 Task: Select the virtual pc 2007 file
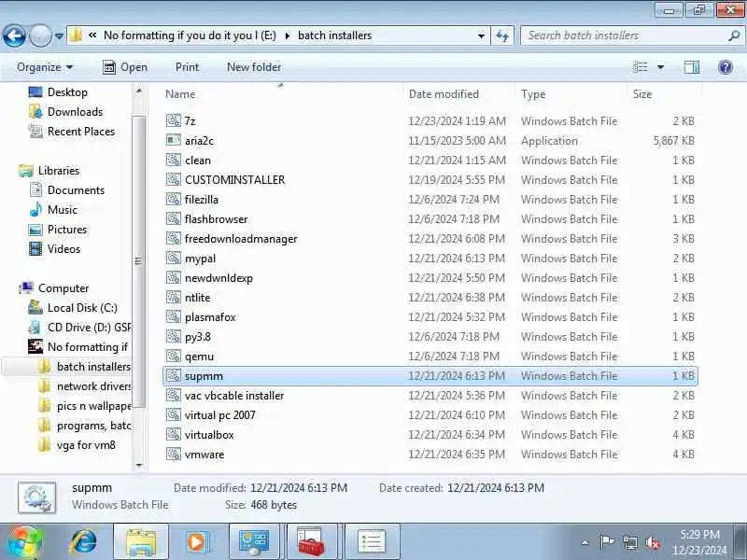point(219,414)
